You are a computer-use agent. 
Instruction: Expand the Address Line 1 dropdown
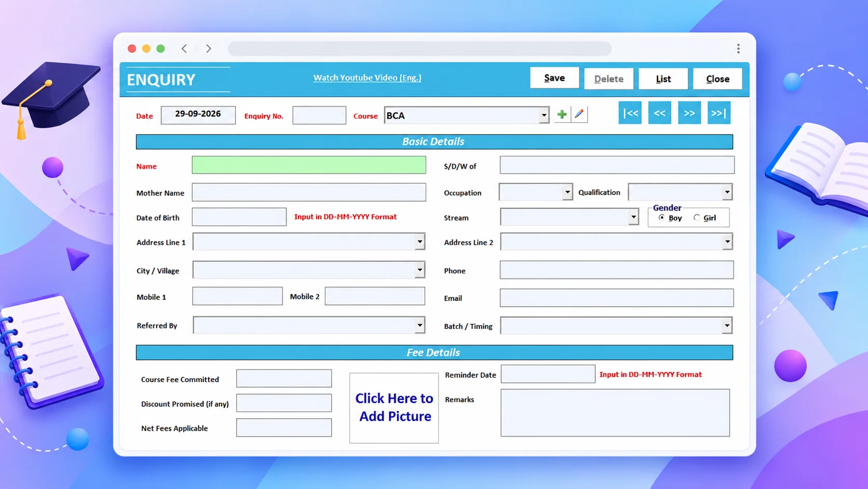pyautogui.click(x=419, y=242)
